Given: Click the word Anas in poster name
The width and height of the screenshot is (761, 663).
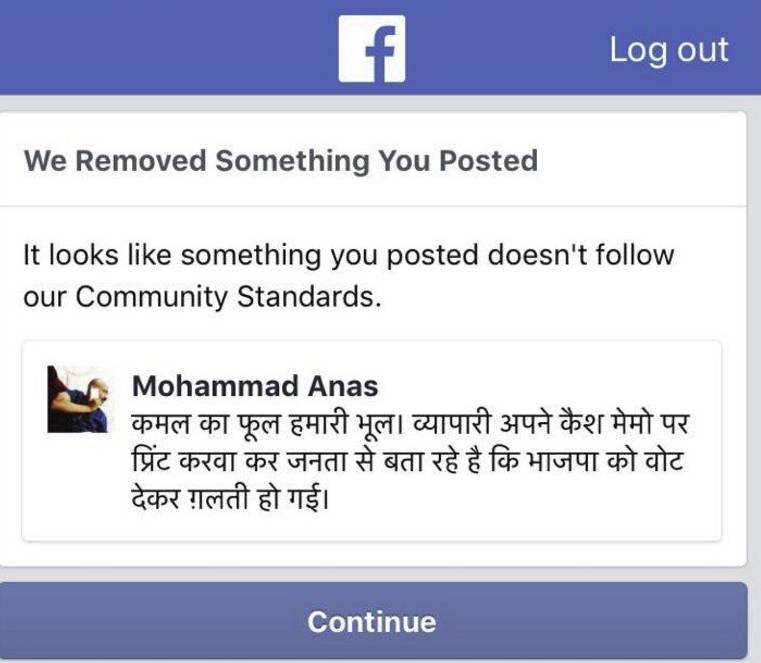Looking at the screenshot, I should click(x=343, y=386).
